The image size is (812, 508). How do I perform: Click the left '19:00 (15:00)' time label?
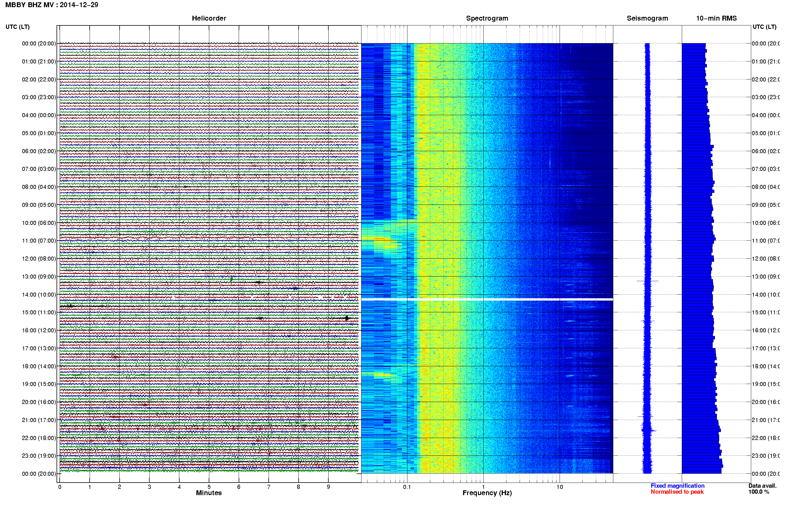point(39,384)
